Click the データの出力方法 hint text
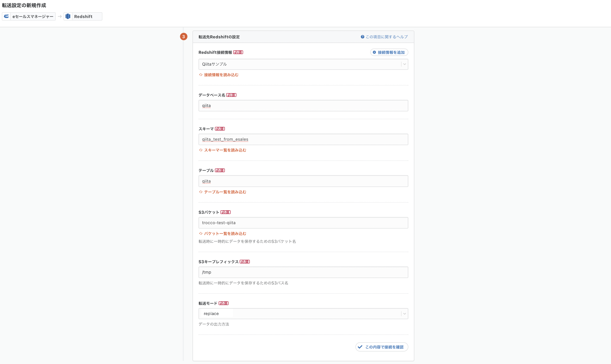The width and height of the screenshot is (611, 364). 214,324
